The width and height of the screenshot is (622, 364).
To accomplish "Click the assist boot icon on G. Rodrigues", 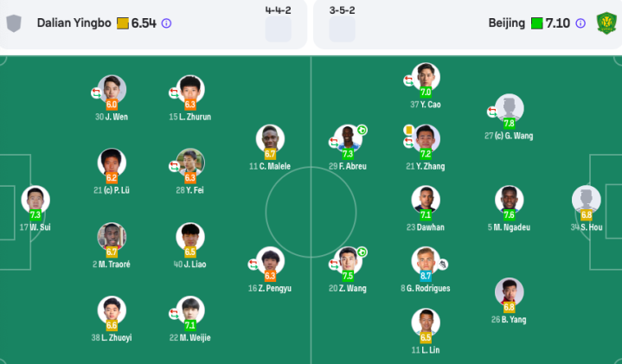I will click(x=443, y=264).
